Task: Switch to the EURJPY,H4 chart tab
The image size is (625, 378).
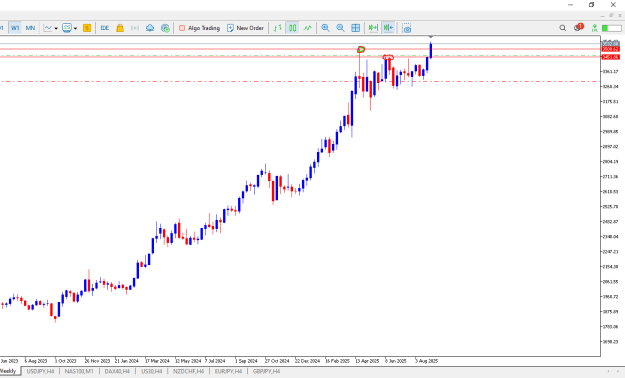Action: point(228,371)
